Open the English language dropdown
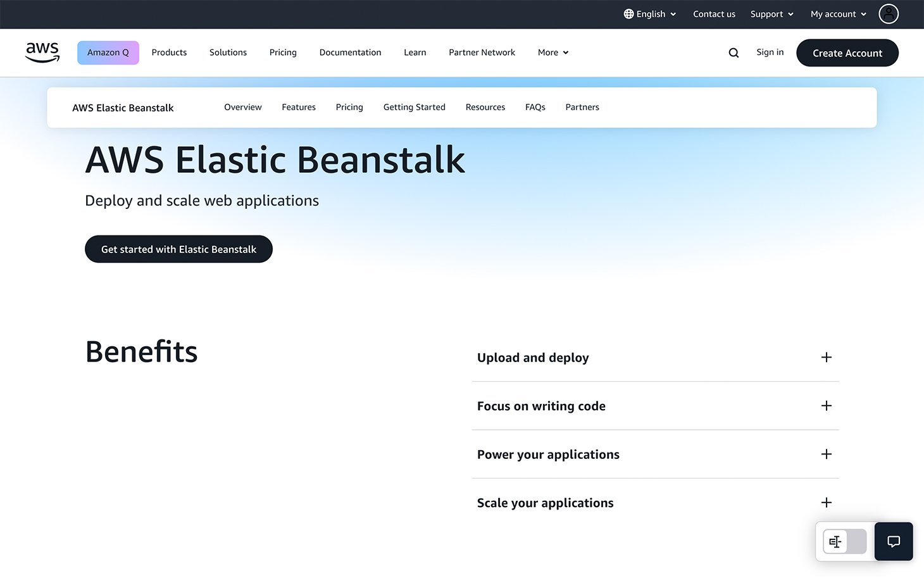The image size is (924, 583). click(x=649, y=13)
